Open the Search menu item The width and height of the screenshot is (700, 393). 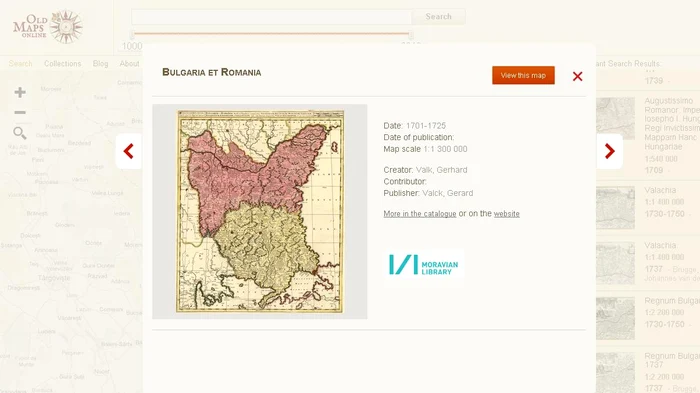(x=21, y=63)
